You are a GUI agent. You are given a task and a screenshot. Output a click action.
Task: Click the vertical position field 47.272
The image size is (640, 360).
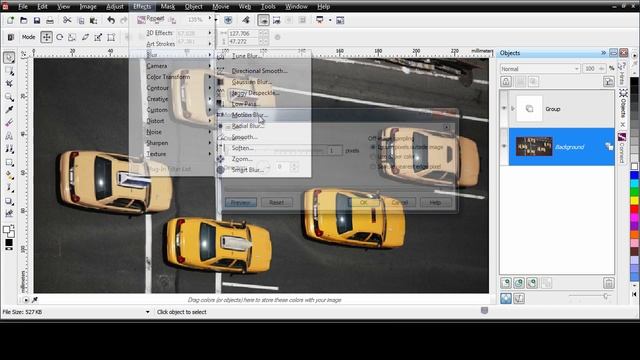click(x=244, y=42)
